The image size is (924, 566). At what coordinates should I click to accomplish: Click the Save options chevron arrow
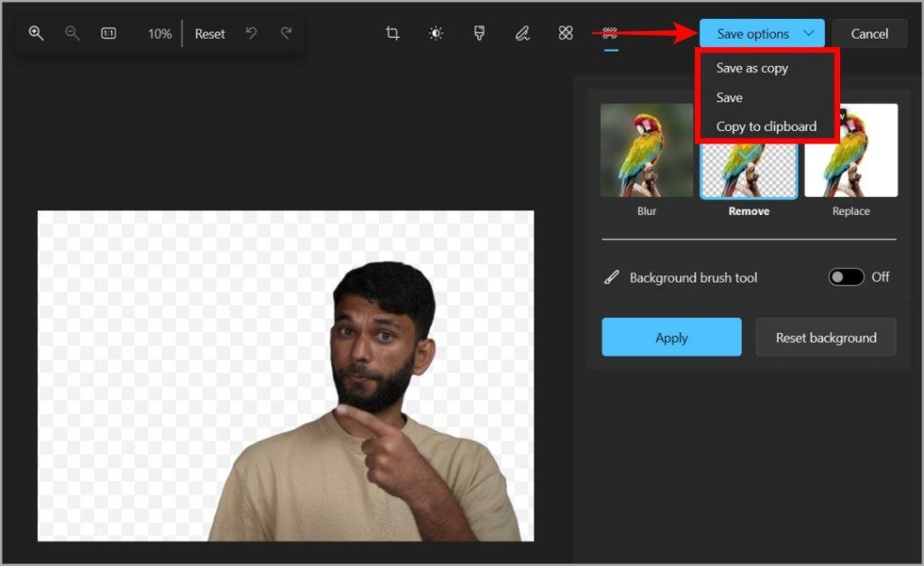808,33
